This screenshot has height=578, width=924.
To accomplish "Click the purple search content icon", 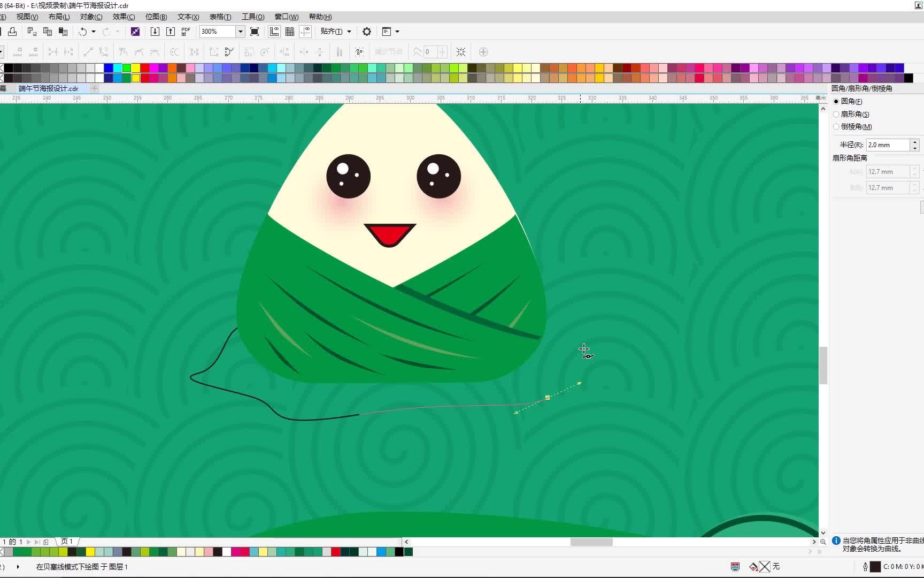I will pyautogui.click(x=135, y=32).
